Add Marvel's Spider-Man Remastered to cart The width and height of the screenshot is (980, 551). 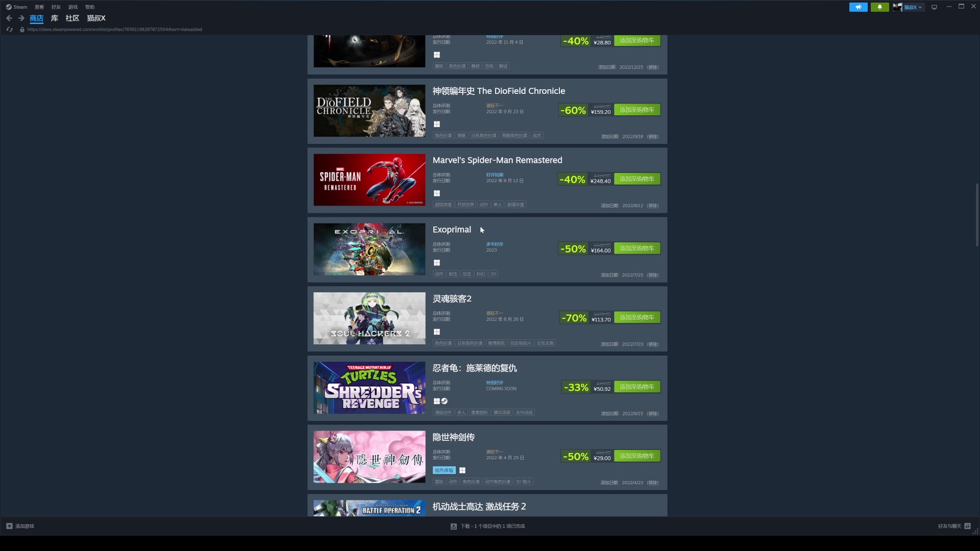[637, 179]
